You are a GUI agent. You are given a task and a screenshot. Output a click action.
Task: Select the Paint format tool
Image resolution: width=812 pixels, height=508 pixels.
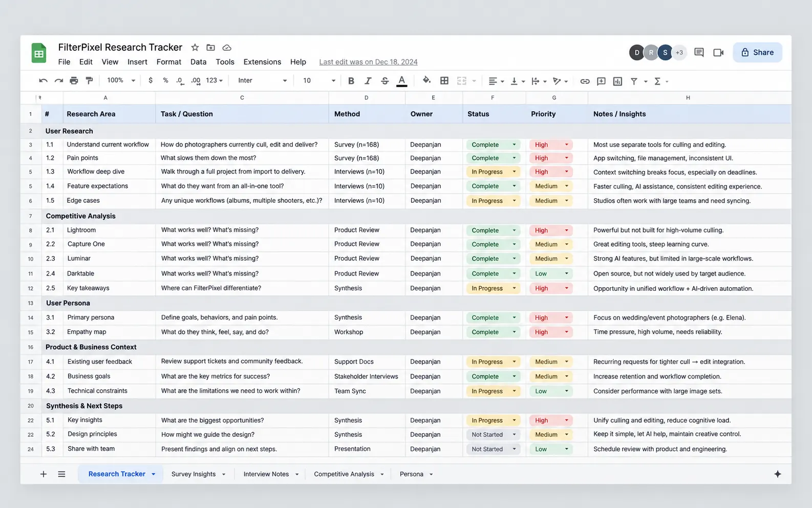(90, 80)
